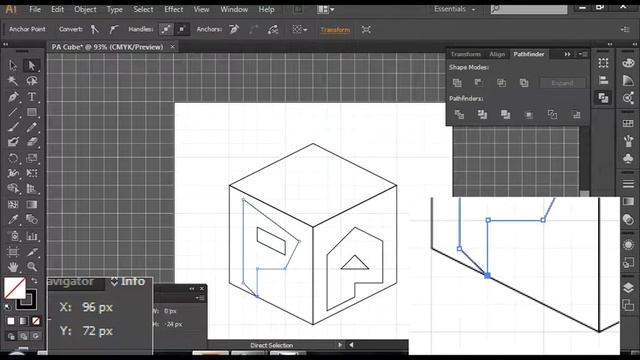Select the Column Graph tool

(31, 236)
